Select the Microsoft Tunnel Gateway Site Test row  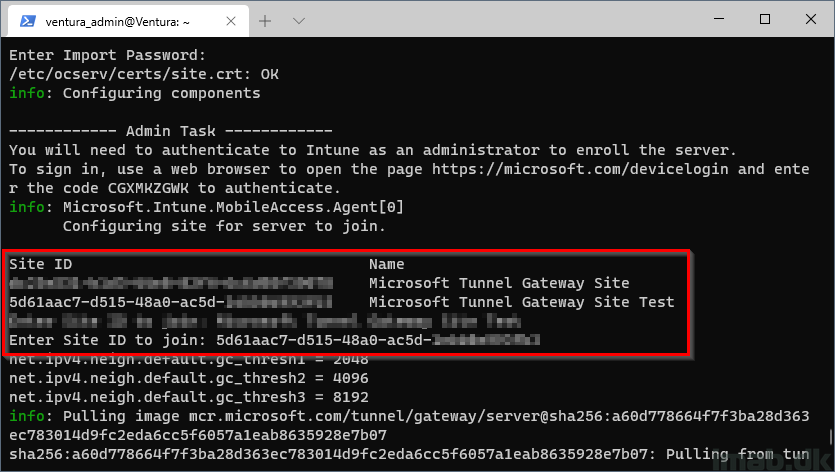[x=342, y=302]
